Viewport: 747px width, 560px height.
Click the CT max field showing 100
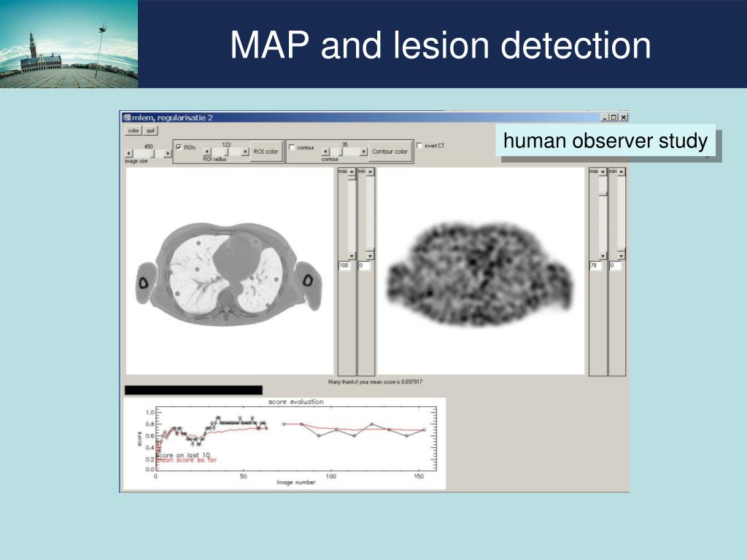pyautogui.click(x=344, y=265)
